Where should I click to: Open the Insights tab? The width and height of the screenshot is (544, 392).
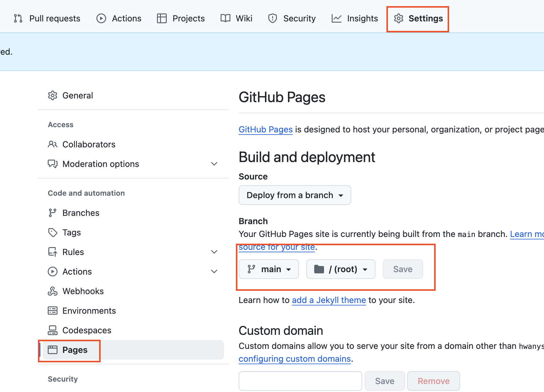tap(355, 18)
